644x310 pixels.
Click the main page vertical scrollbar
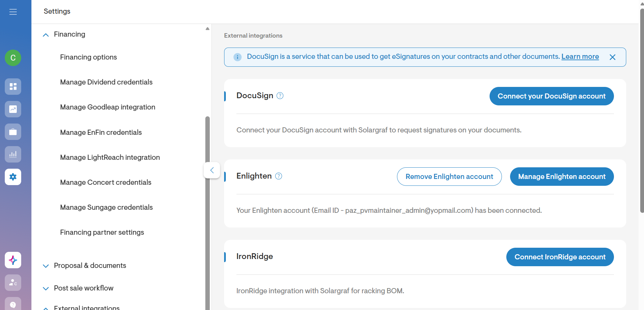coord(642,111)
